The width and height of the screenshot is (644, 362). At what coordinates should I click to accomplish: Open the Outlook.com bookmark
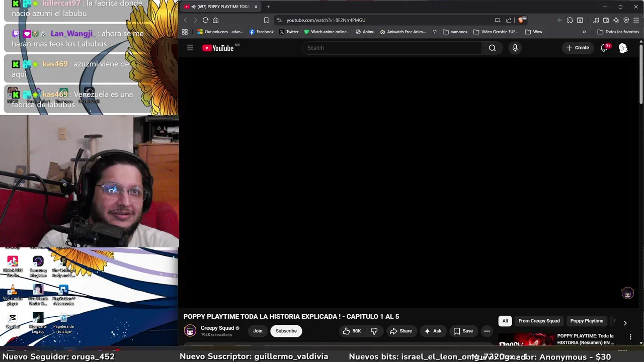(x=220, y=32)
